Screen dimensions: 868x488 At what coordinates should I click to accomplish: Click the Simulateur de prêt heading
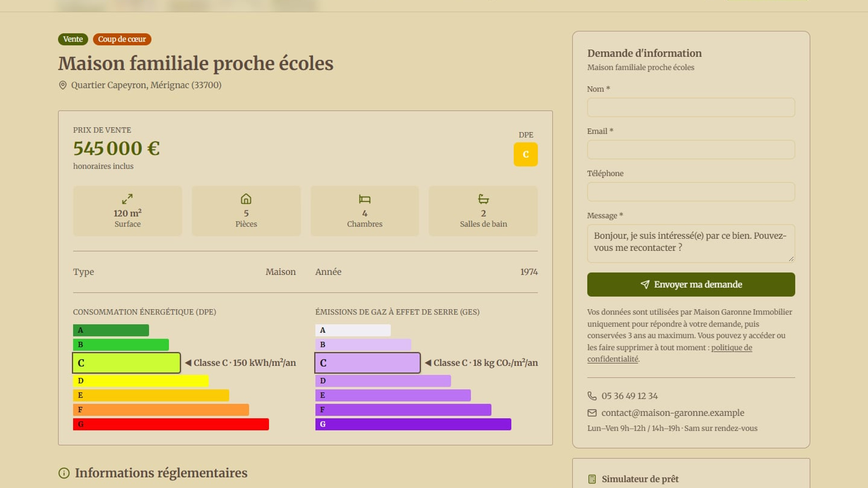(x=640, y=479)
